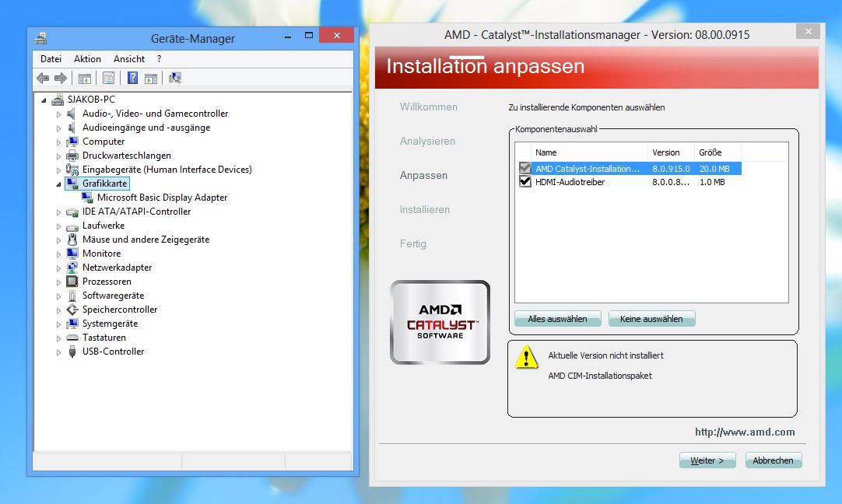
Task: Click the Back arrow in Geräte-Manager toolbar
Action: 43,79
